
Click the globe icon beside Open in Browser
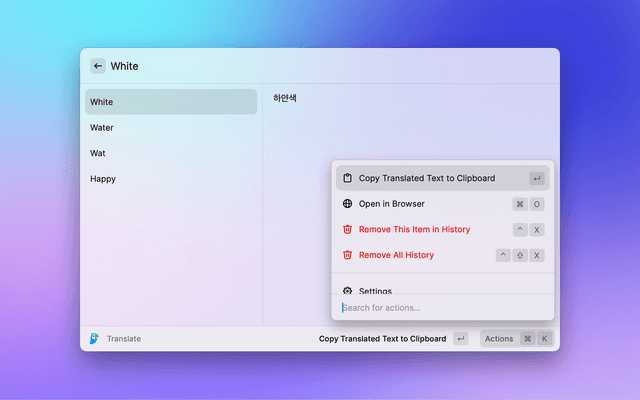click(347, 204)
